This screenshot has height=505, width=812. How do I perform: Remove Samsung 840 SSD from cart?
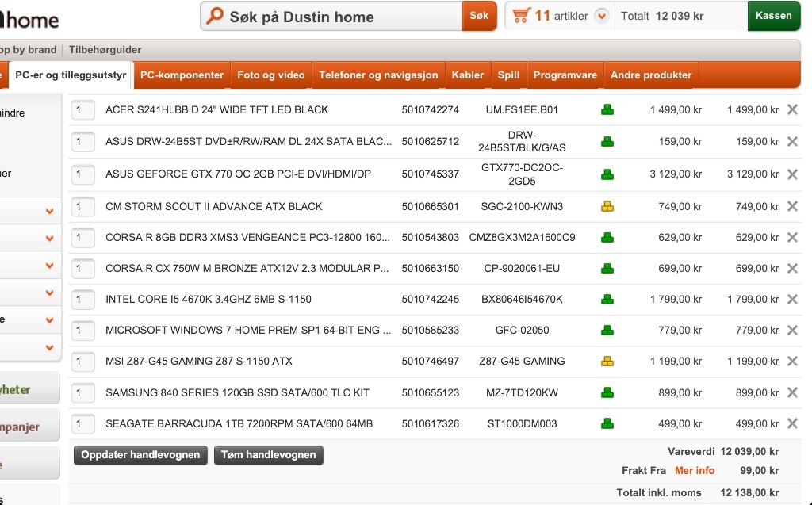click(792, 392)
